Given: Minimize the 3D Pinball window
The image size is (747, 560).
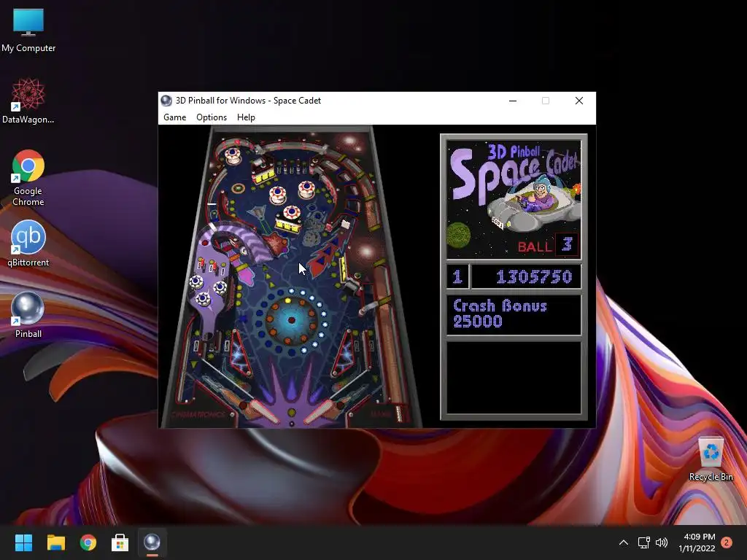Looking at the screenshot, I should 513,101.
